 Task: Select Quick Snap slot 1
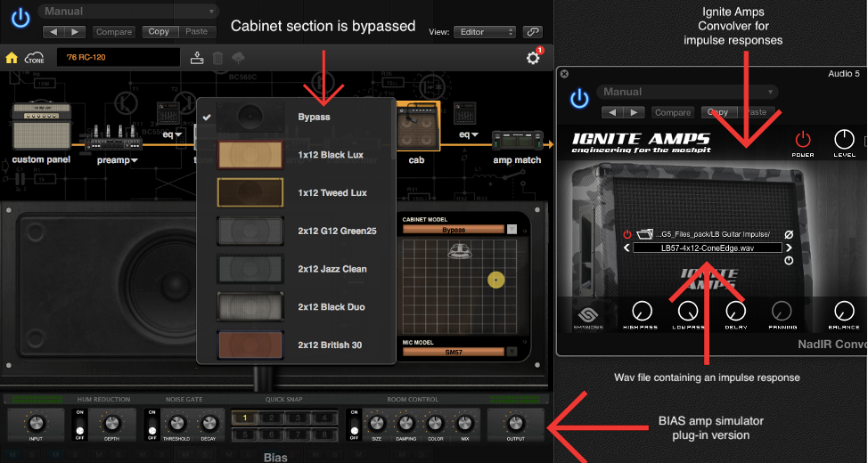[x=244, y=418]
